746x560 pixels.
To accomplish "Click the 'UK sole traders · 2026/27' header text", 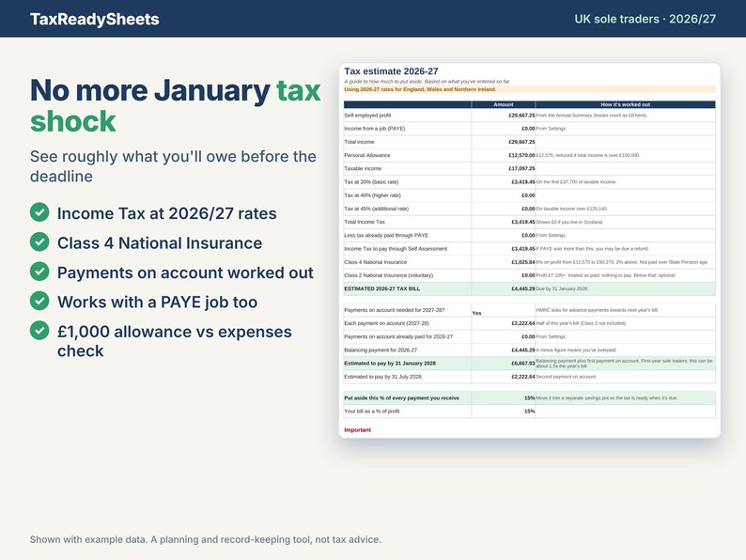I will 645,19.
